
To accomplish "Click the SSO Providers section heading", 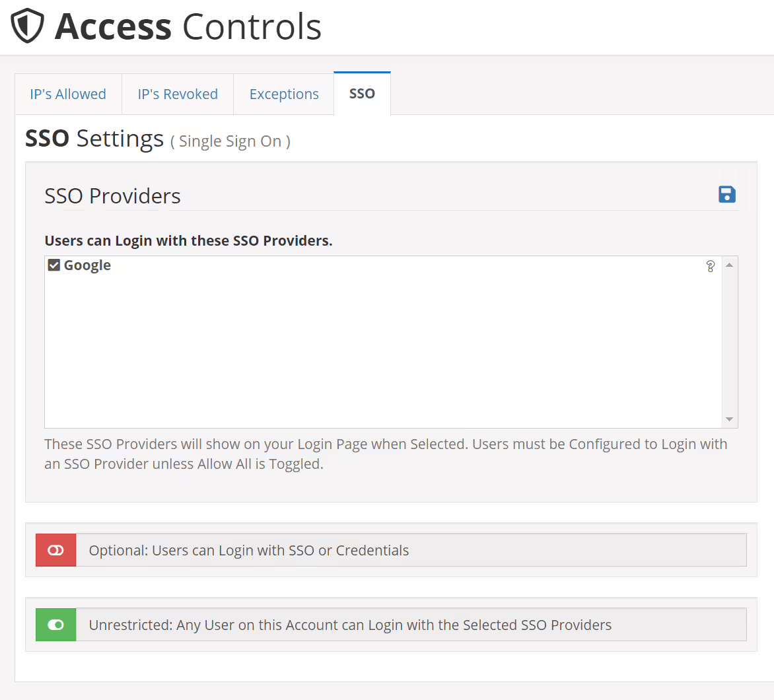I will [112, 196].
